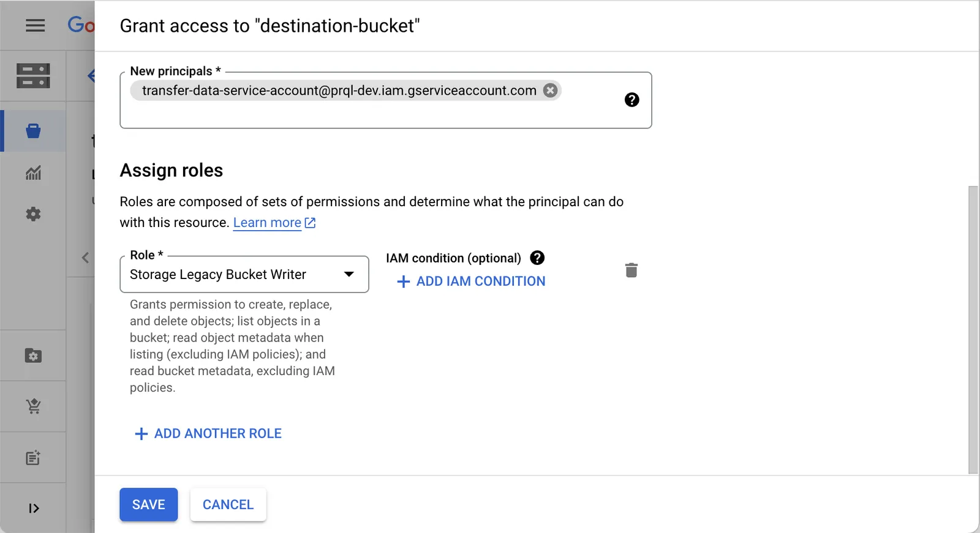Click ADD ANOTHER ROLE
The width and height of the screenshot is (980, 533).
tap(208, 434)
